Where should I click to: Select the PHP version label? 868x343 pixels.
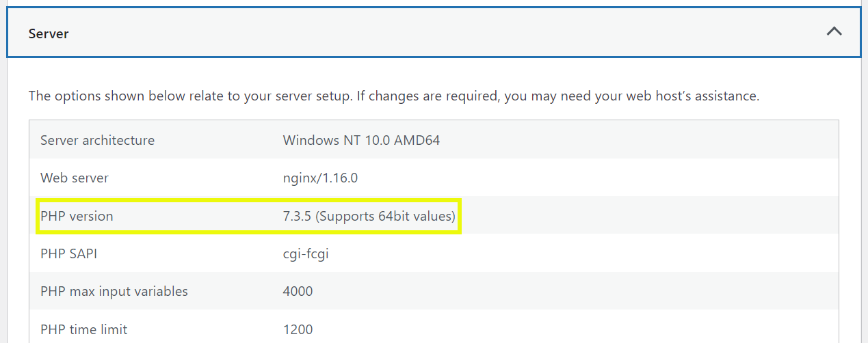[x=77, y=216]
